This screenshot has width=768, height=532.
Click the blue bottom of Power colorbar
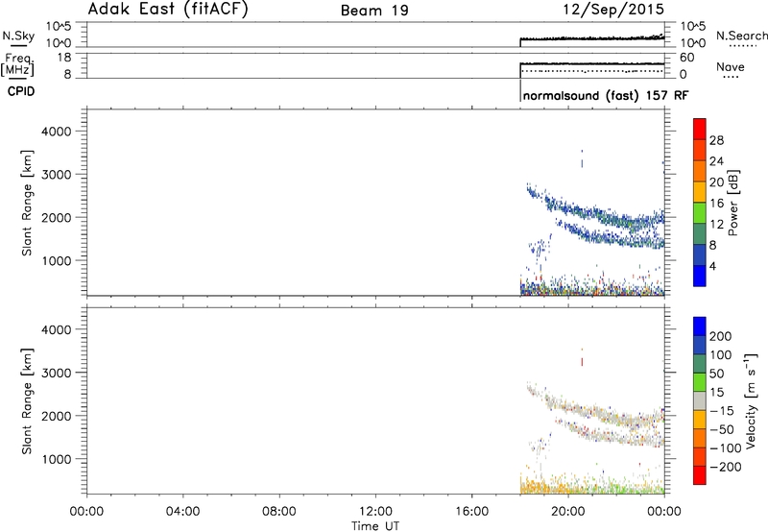[700, 276]
